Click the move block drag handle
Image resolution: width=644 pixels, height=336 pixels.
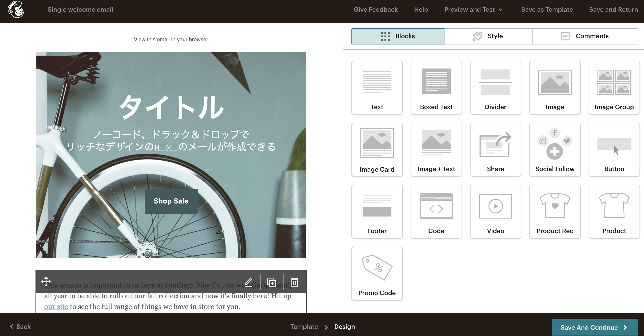(x=46, y=282)
